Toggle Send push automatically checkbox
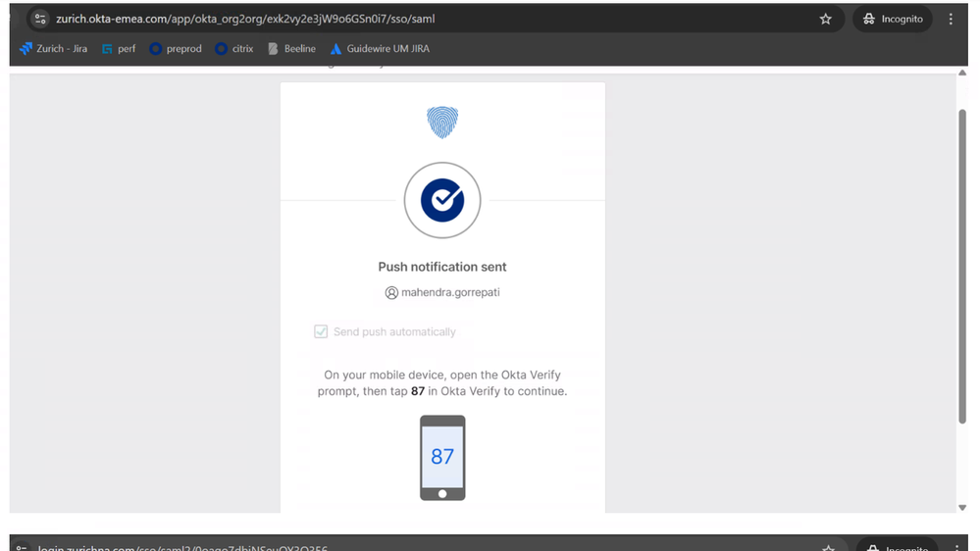980x551 pixels. (x=321, y=331)
